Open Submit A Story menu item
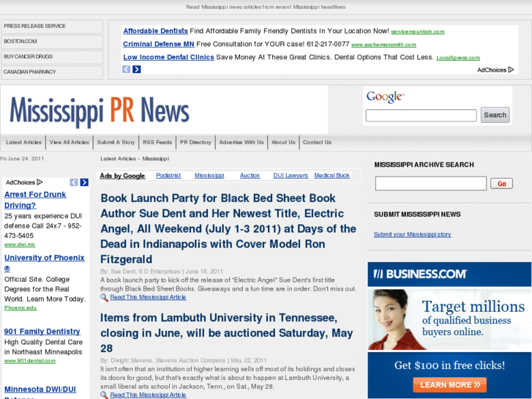Viewport: 532px width, 399px height. point(116,142)
